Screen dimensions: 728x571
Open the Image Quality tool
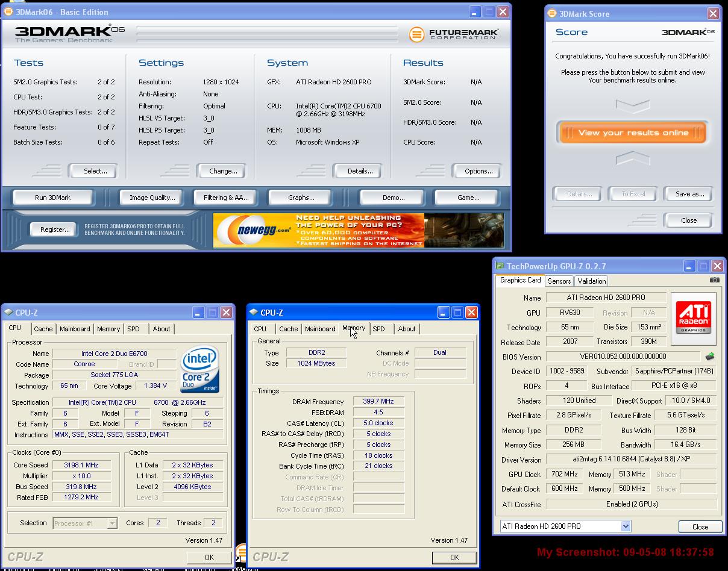pyautogui.click(x=152, y=198)
